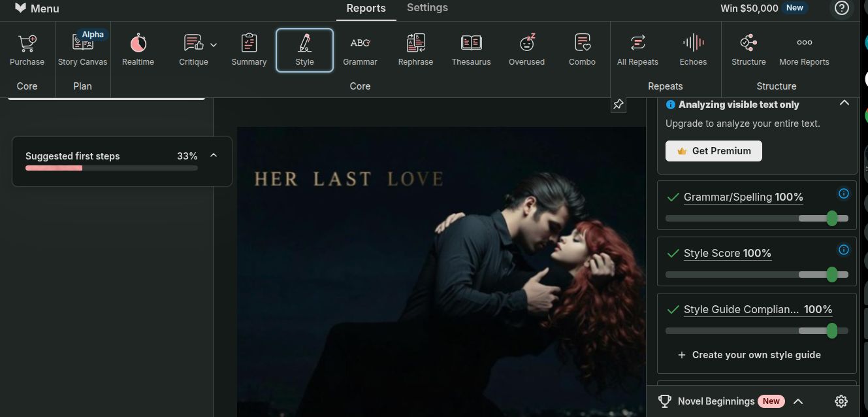Image resolution: width=868 pixels, height=417 pixels.
Task: Click the Get Premium button
Action: coord(713,151)
